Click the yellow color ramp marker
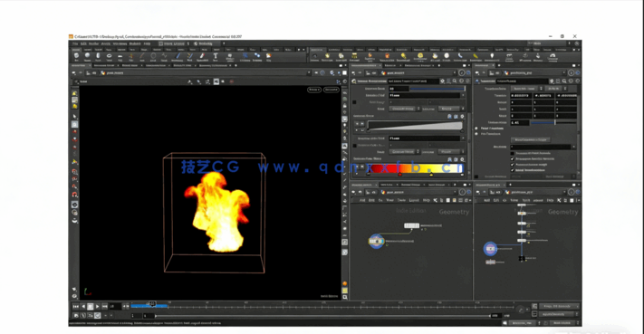 (431, 175)
